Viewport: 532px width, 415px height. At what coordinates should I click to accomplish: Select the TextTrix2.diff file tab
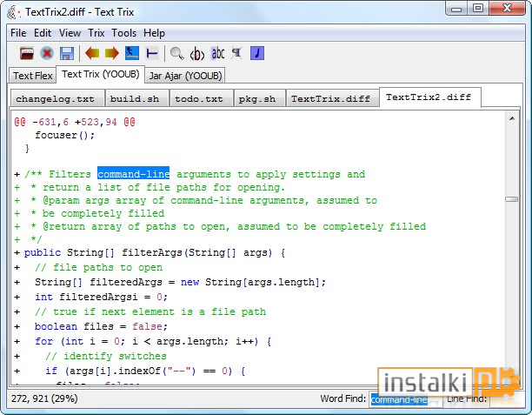click(430, 97)
